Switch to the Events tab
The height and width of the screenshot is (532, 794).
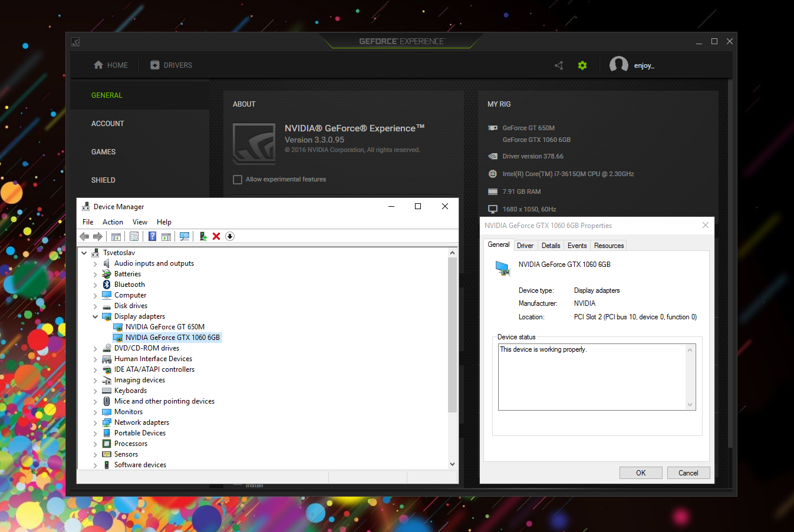point(577,246)
